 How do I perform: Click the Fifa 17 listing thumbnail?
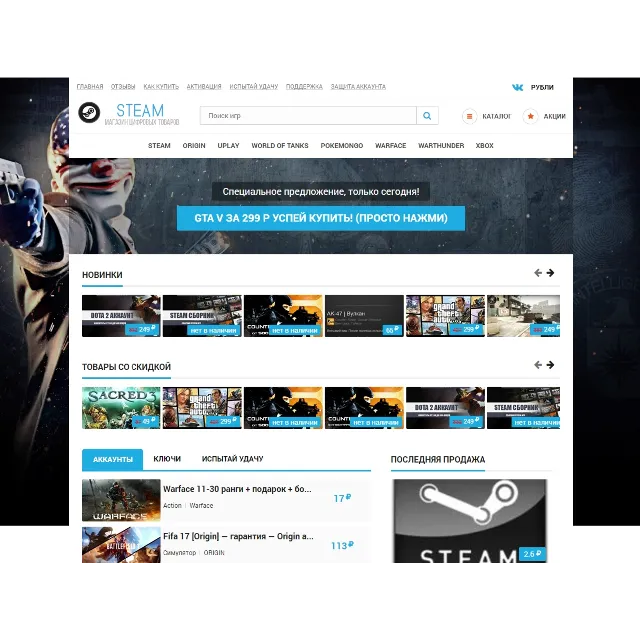pyautogui.click(x=121, y=545)
